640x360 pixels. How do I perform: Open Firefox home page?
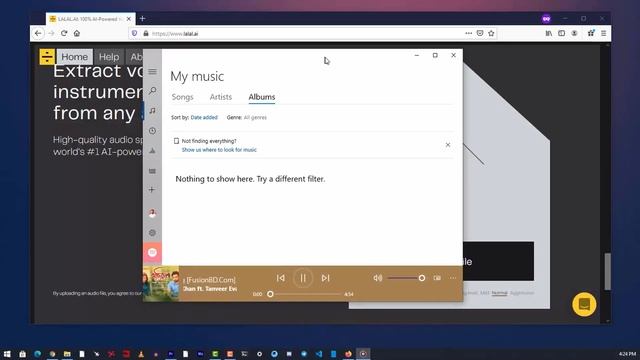click(x=77, y=33)
